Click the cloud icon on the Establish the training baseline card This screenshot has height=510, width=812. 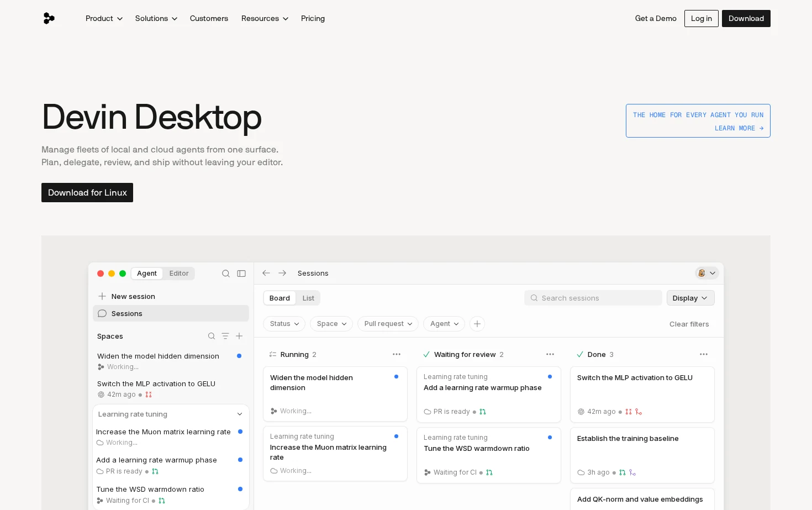pos(581,472)
